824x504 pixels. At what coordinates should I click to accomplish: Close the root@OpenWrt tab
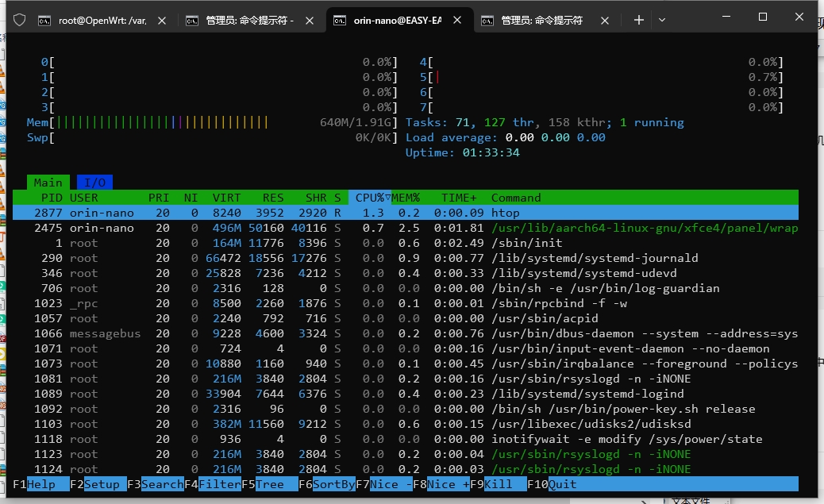coord(162,20)
